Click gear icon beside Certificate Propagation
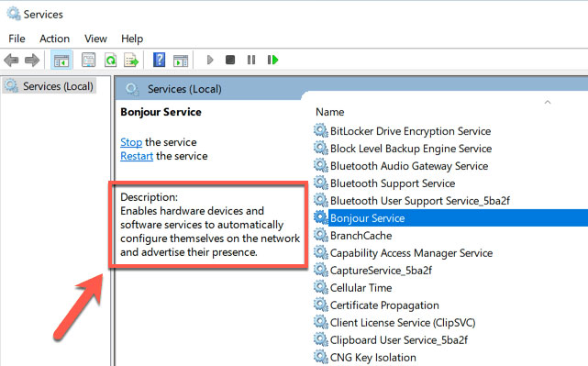Viewport: 588px width, 366px height. 321,305
